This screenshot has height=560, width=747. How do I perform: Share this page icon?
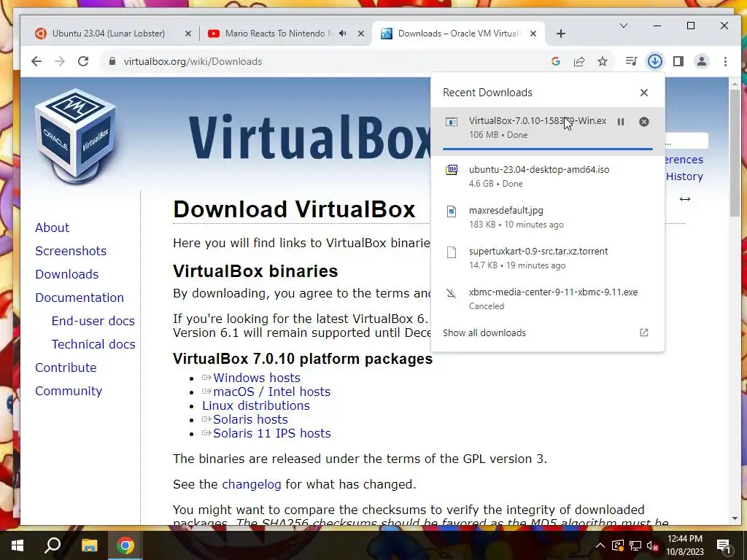(x=578, y=61)
